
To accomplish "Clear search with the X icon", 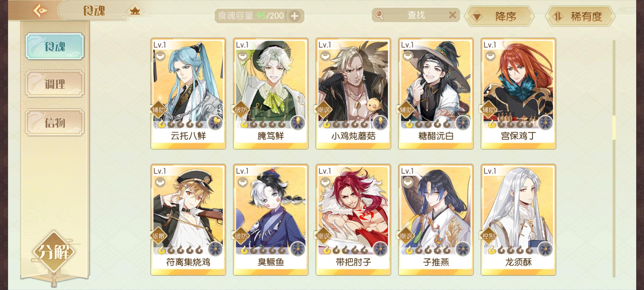I will [x=452, y=15].
